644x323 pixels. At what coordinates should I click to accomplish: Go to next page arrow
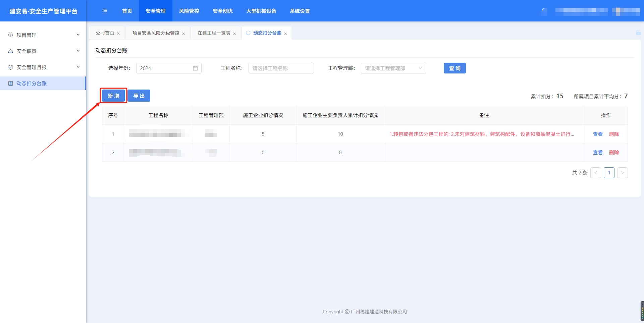pyautogui.click(x=622, y=173)
